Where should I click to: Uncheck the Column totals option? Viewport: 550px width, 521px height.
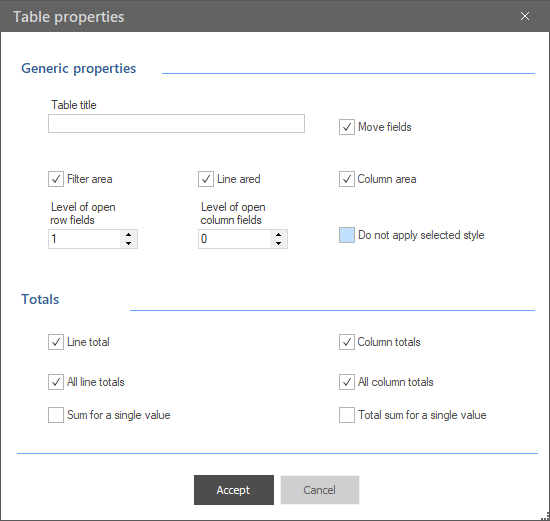tap(347, 342)
